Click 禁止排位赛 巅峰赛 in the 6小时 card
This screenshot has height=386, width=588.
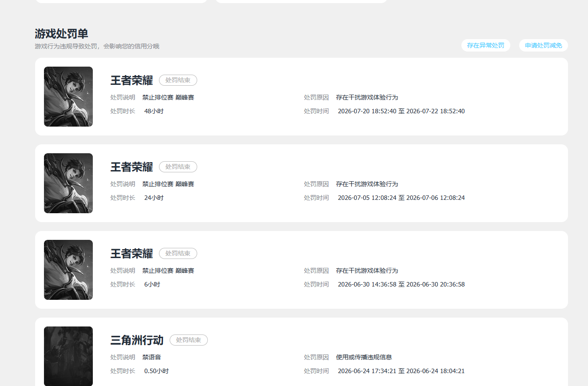168,271
